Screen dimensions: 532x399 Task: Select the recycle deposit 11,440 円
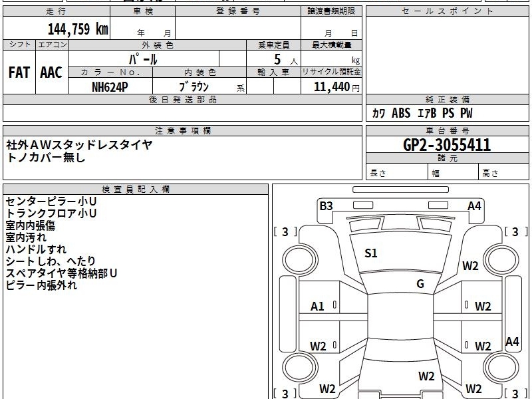click(x=336, y=87)
